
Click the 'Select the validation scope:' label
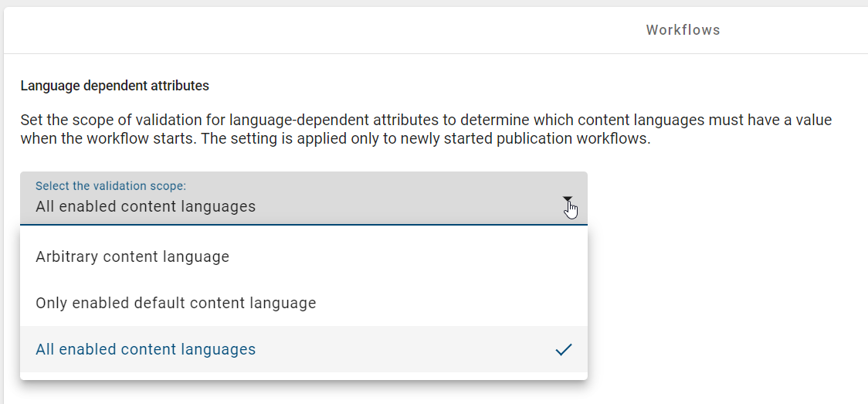coord(110,186)
